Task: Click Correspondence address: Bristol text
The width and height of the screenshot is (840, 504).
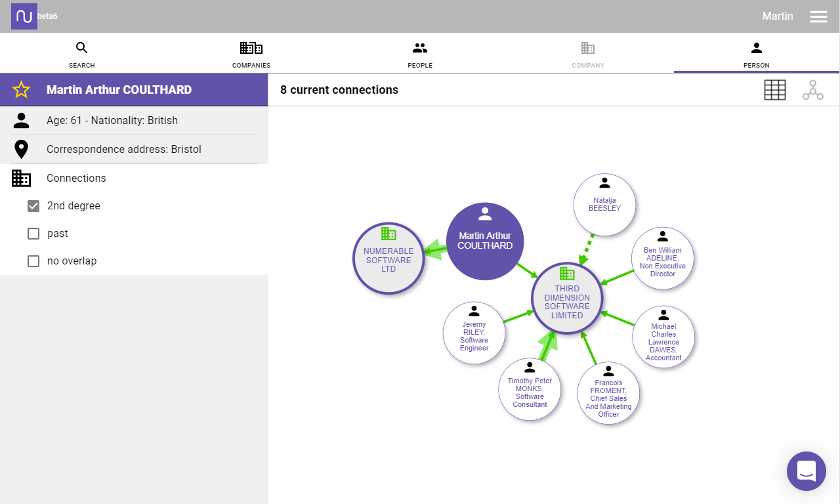Action: pyautogui.click(x=124, y=150)
